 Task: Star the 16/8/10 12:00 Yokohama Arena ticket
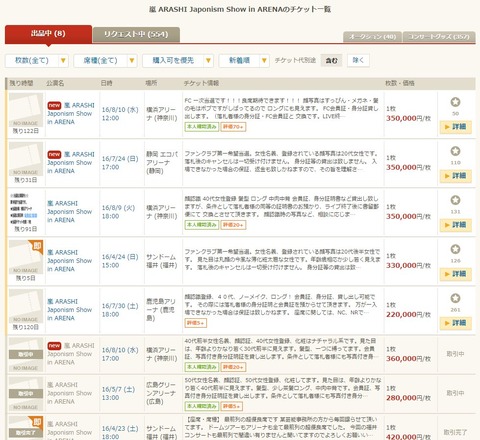[455, 102]
